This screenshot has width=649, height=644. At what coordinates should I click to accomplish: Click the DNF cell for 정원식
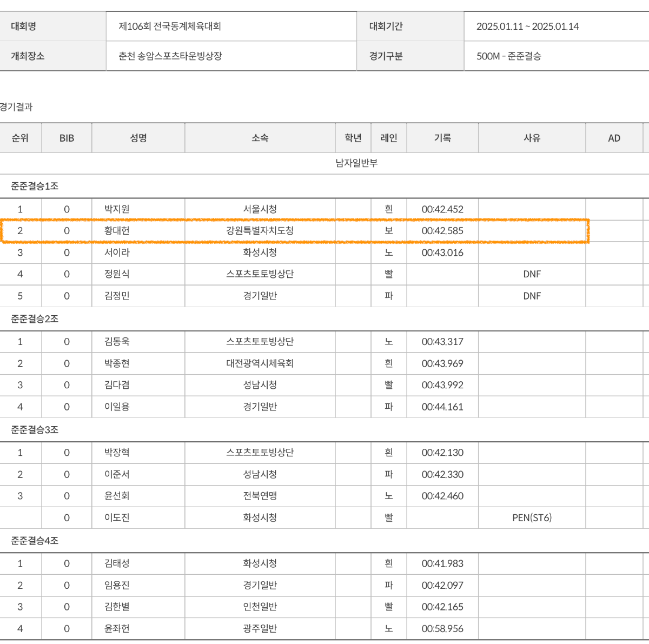click(532, 274)
